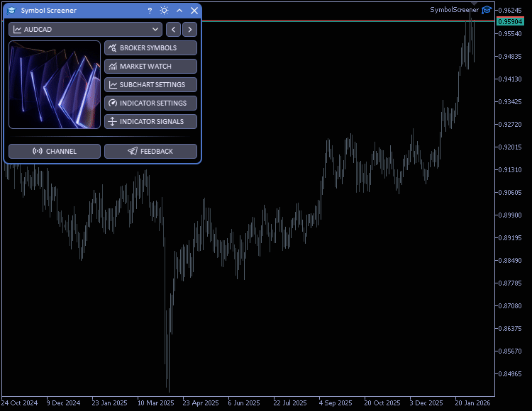532x411 pixels.
Task: Click the neon panels preview image
Action: [x=55, y=85]
